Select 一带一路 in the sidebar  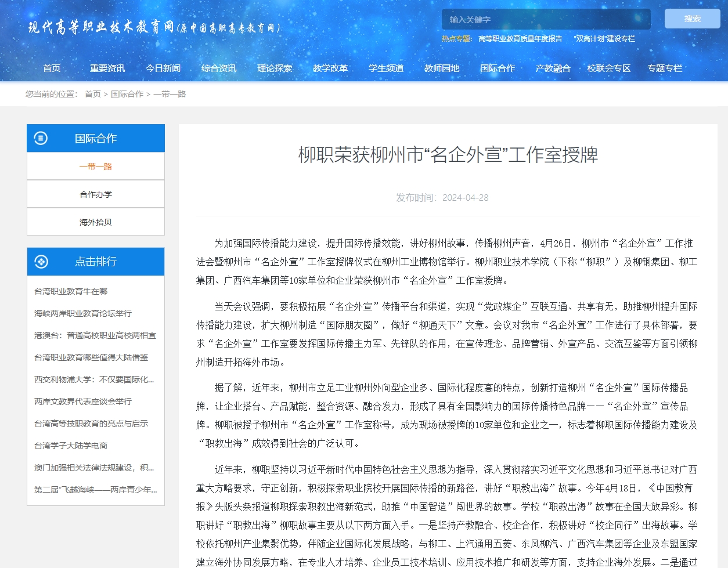(96, 167)
